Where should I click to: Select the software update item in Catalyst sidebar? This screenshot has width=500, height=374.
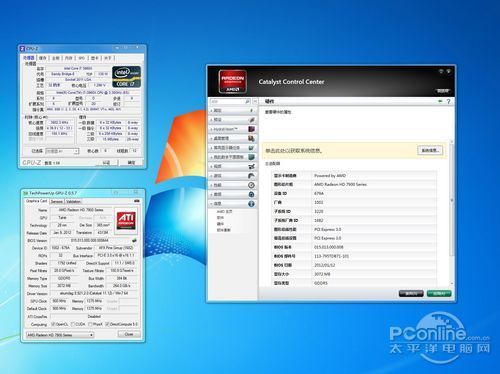coord(224,230)
